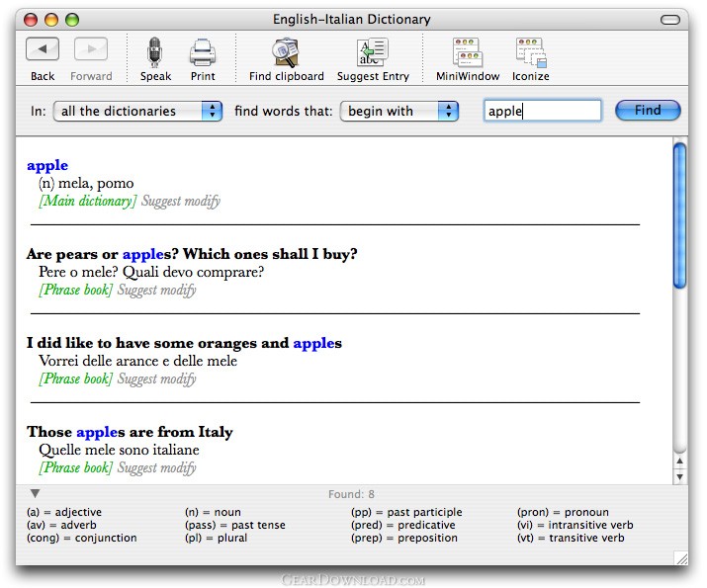The height and width of the screenshot is (588, 707).
Task: Click the legend entry '(pp) = past participle'
Action: (x=406, y=512)
